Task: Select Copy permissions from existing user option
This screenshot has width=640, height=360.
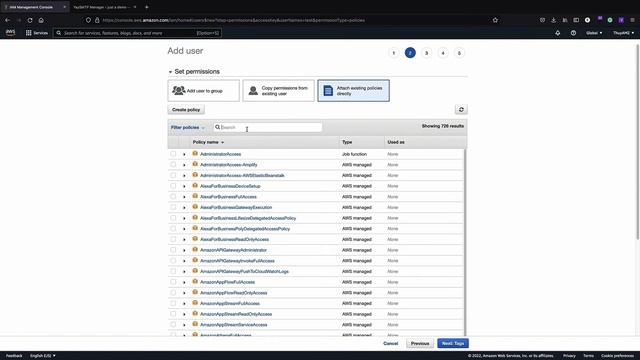Action: click(279, 91)
